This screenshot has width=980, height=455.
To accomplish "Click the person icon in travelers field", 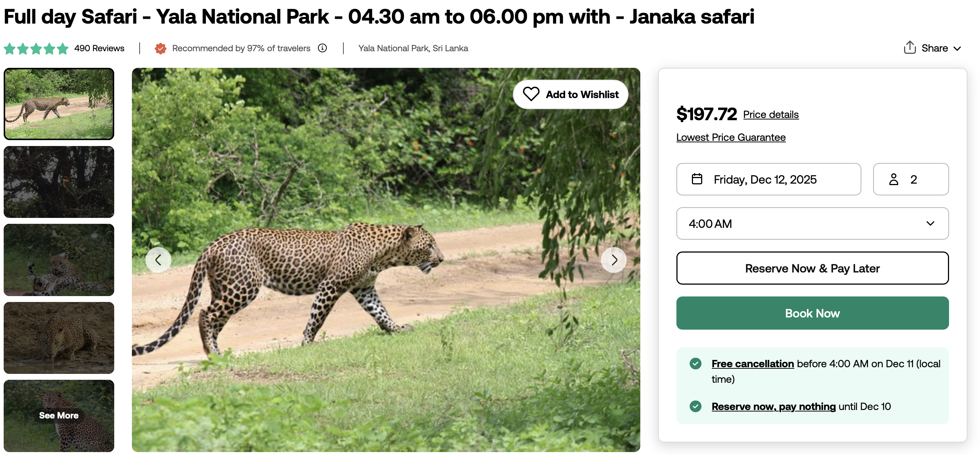I will click(x=893, y=179).
